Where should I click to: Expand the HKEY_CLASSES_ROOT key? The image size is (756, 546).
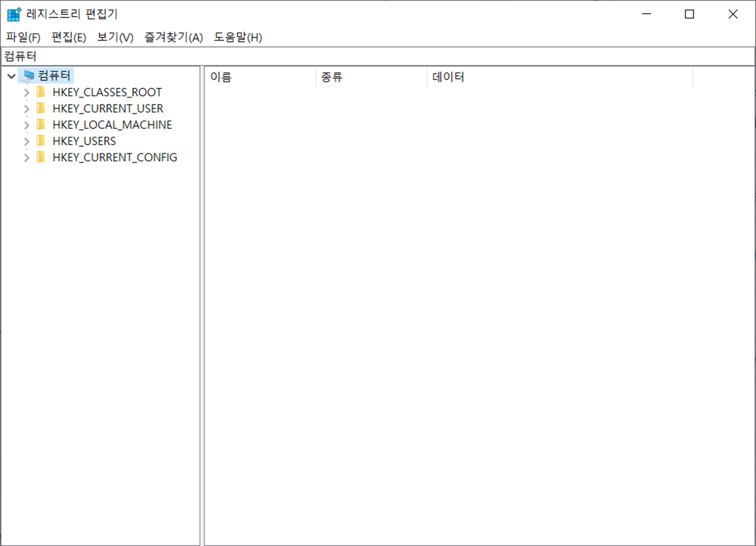click(x=26, y=93)
